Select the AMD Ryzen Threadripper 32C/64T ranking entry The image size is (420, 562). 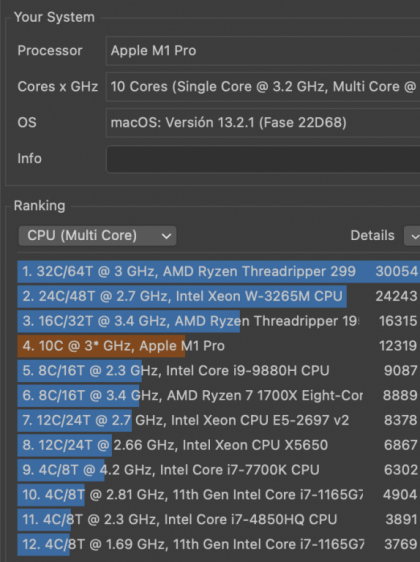click(219, 271)
